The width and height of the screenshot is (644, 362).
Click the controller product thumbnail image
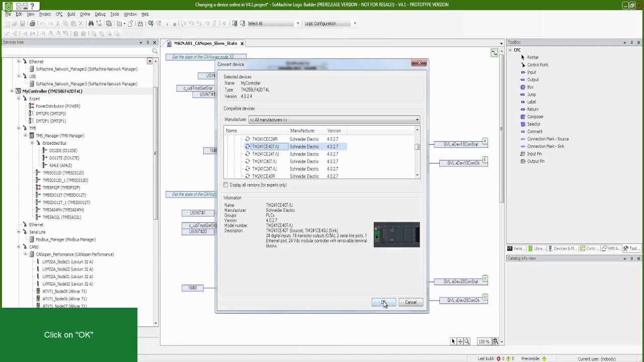[396, 235]
